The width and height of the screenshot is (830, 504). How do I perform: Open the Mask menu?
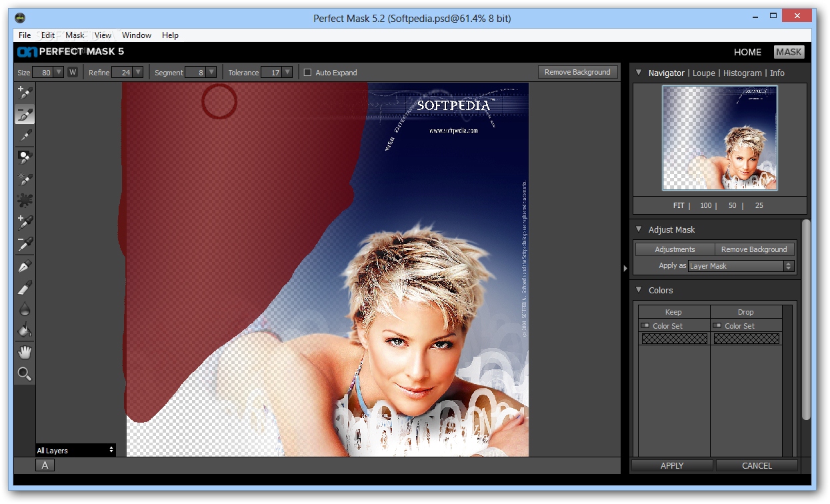pos(75,35)
